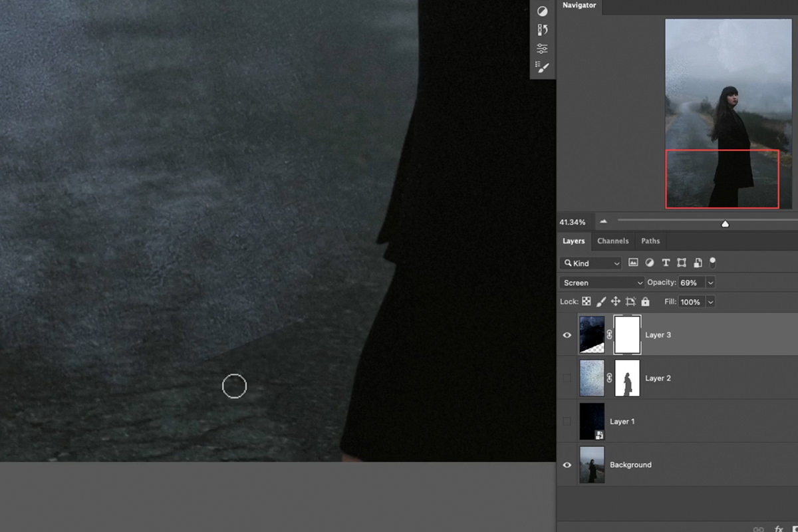Open the Paths tab

pos(650,241)
